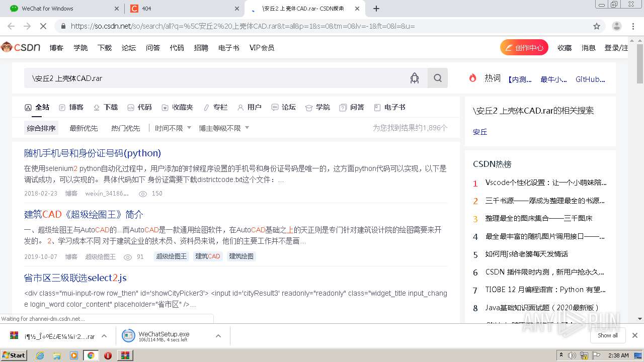
Task: Click the search magnifier button
Action: 438,78
